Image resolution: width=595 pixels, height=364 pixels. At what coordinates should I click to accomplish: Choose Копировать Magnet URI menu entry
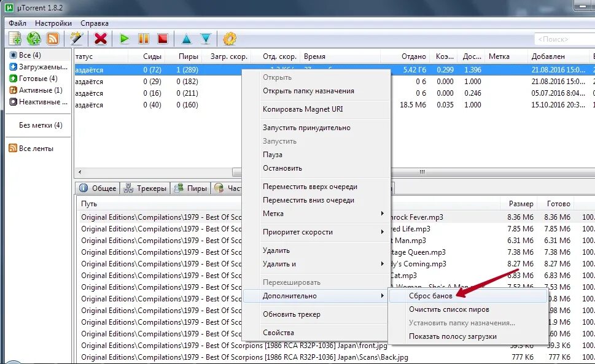316,109
